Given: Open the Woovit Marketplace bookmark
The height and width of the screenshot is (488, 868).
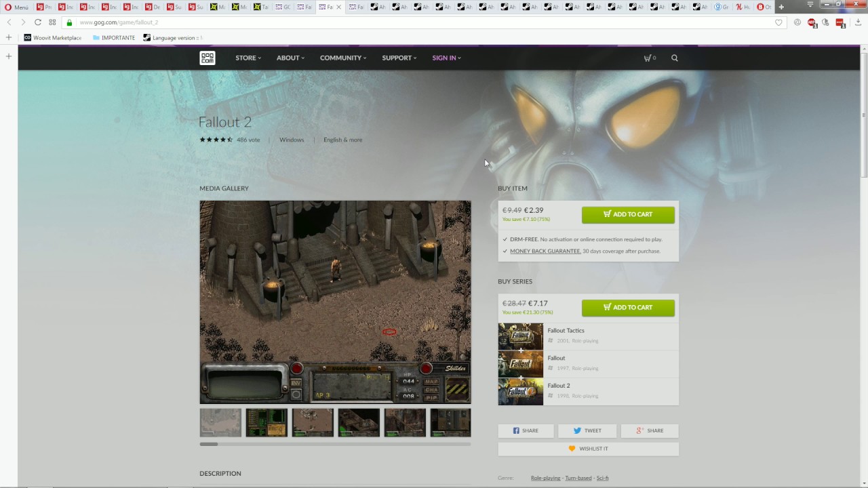Looking at the screenshot, I should click(x=53, y=38).
